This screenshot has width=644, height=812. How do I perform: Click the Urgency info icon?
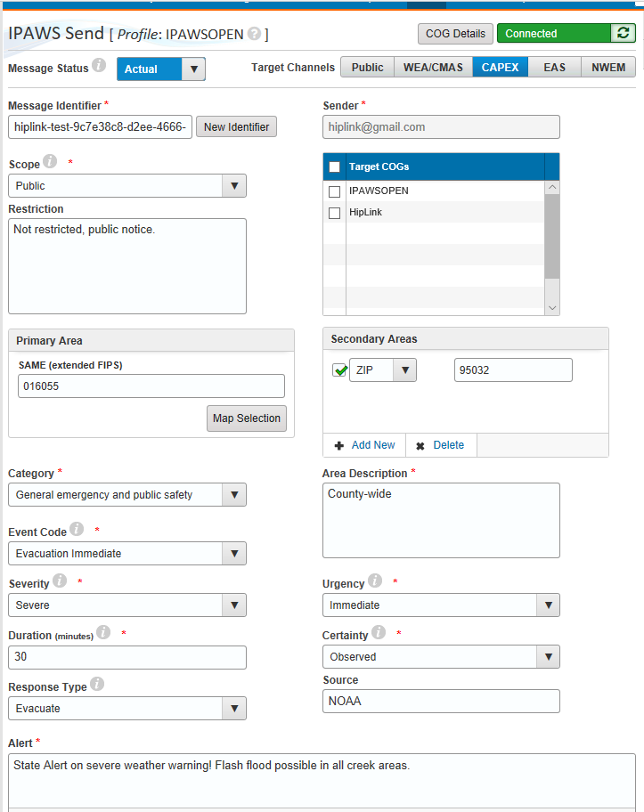375,581
